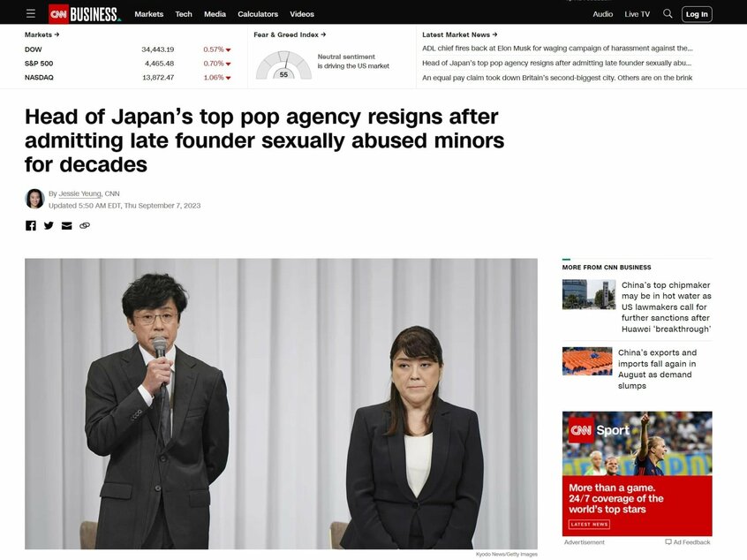Click the CNN Business logo
The width and height of the screenshot is (747, 560).
pos(85,14)
